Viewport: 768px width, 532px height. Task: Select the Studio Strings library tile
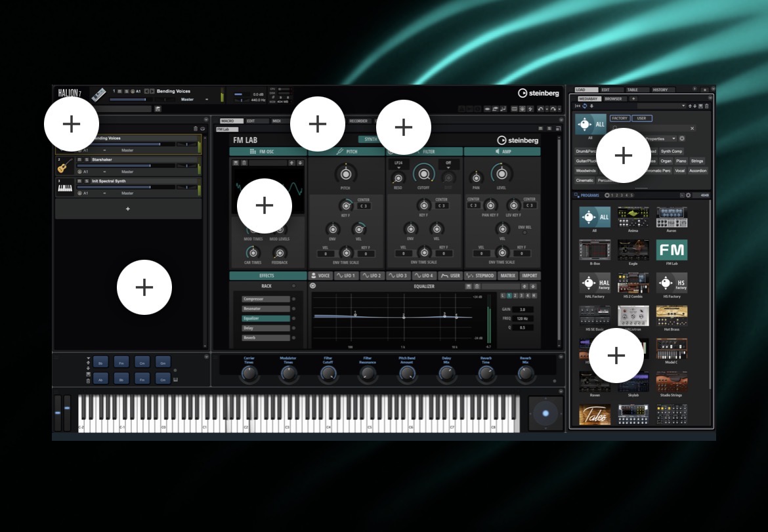coord(672,381)
